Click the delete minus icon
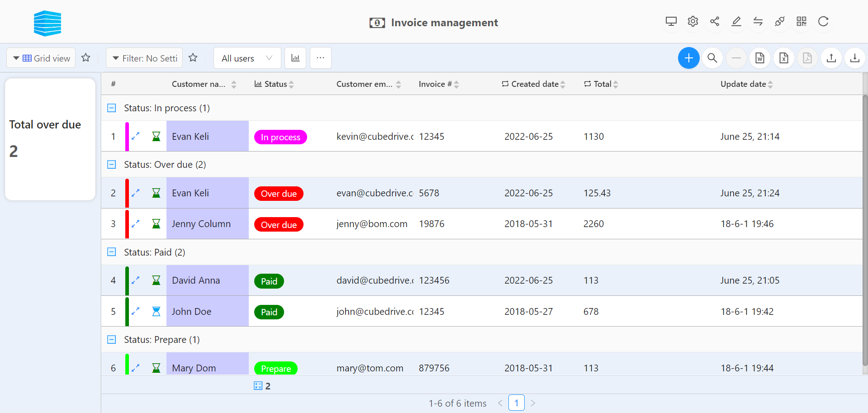The height and width of the screenshot is (413, 868). (x=736, y=58)
